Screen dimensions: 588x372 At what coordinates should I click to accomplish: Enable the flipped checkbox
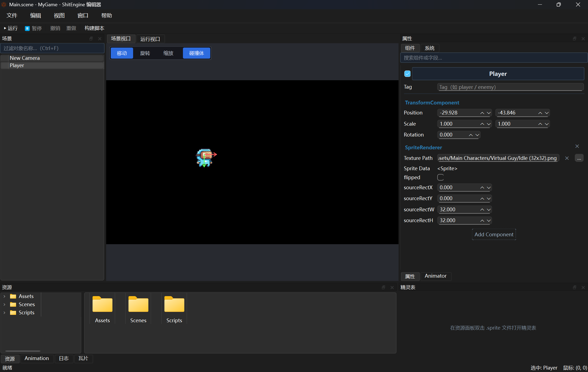pos(440,177)
